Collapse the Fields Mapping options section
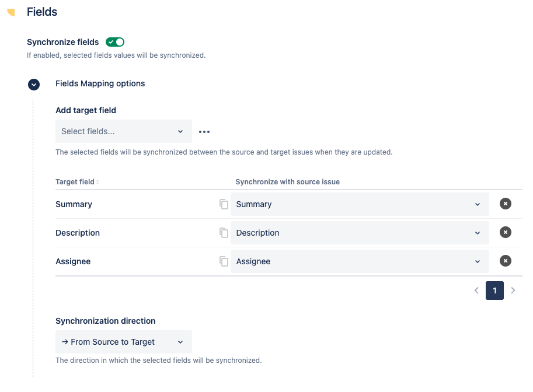533x392 pixels. click(x=33, y=84)
